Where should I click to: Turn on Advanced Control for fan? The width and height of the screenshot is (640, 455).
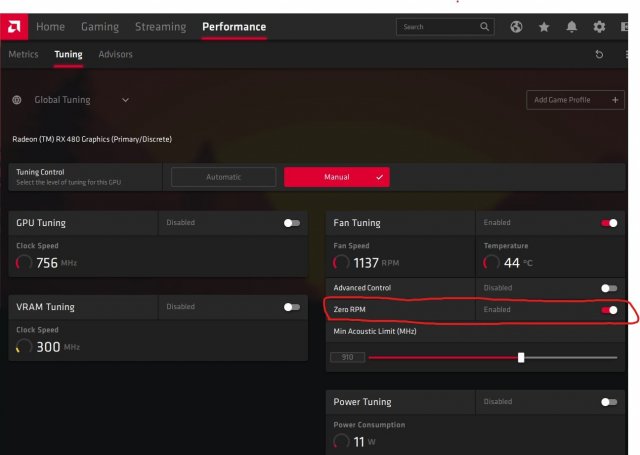point(609,288)
